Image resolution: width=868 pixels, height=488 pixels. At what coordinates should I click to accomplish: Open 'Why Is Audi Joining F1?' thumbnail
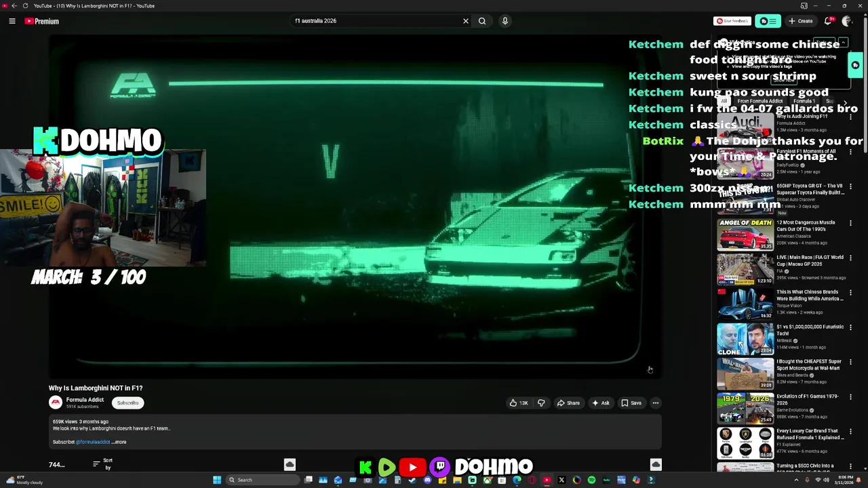coord(745,129)
